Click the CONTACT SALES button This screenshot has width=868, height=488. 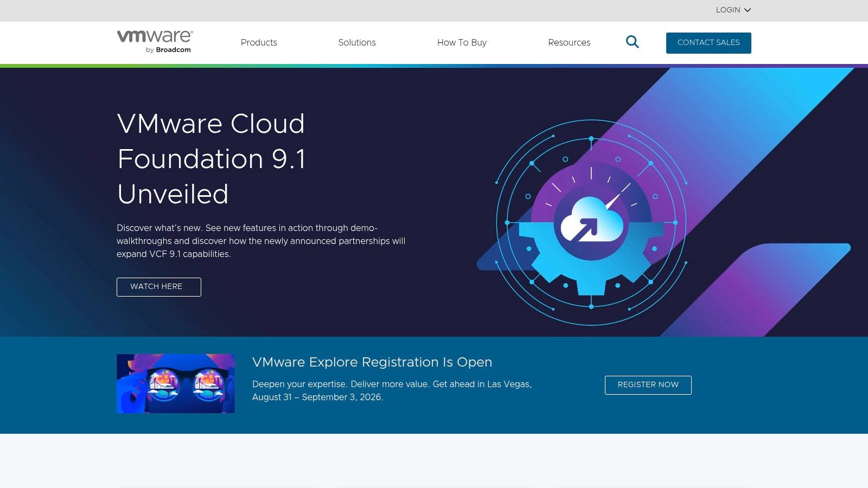coord(709,43)
